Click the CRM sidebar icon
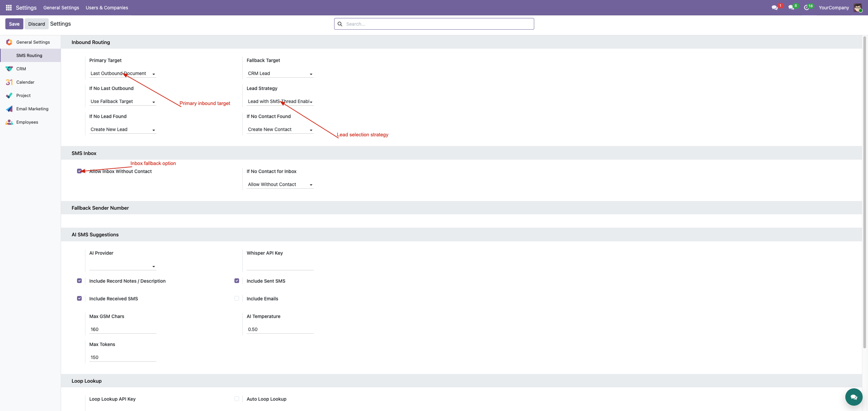 coord(9,69)
